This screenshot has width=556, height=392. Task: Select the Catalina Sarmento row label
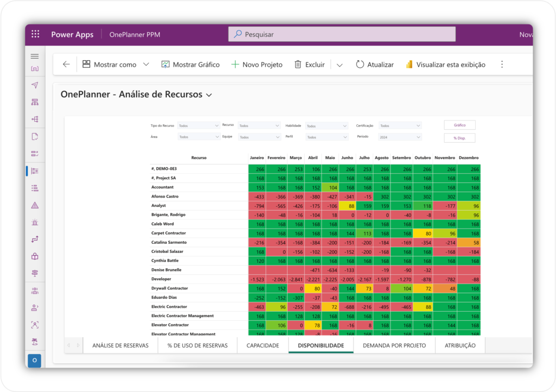pyautogui.click(x=169, y=243)
